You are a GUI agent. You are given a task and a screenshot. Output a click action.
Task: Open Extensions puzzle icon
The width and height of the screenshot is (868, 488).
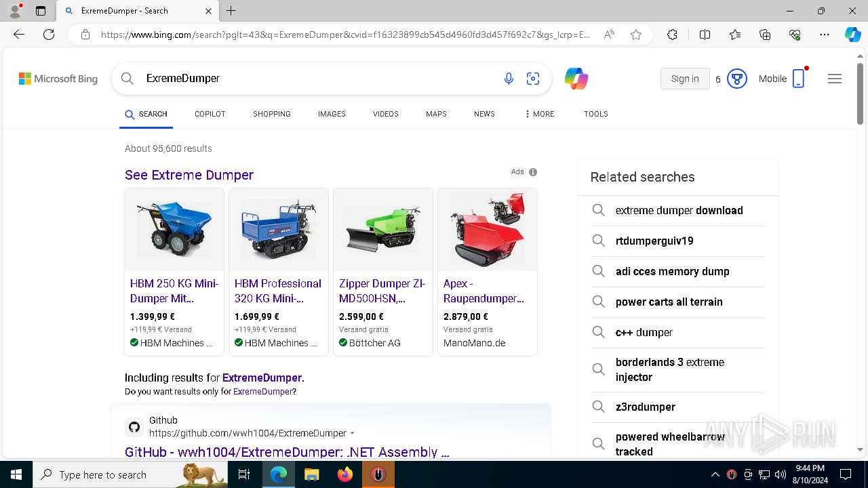[x=672, y=35]
